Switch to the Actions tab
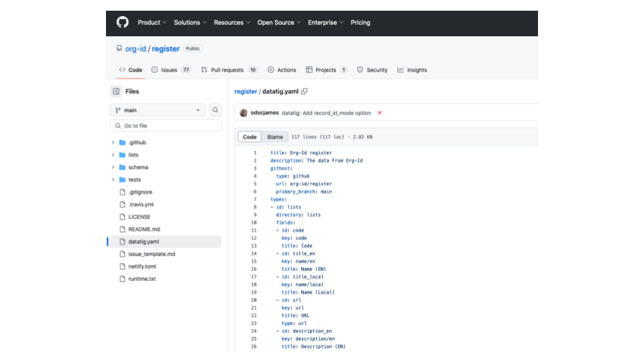This screenshot has height=362, width=644. point(282,70)
